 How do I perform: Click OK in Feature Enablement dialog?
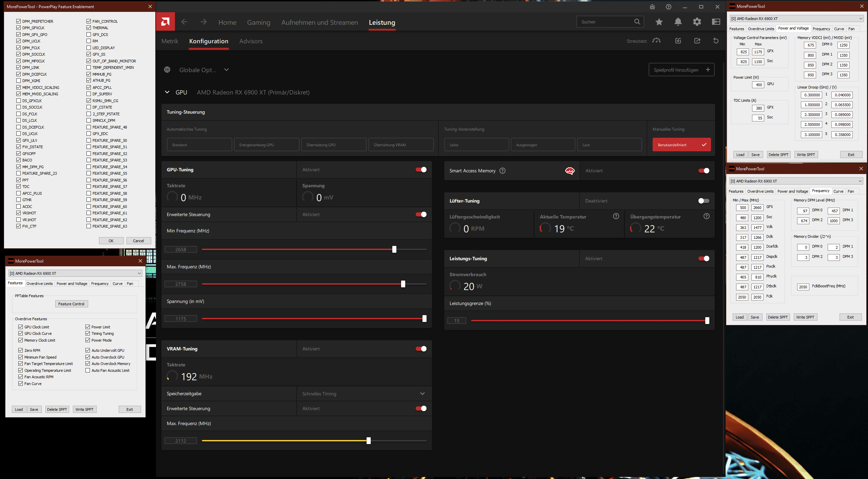click(111, 241)
